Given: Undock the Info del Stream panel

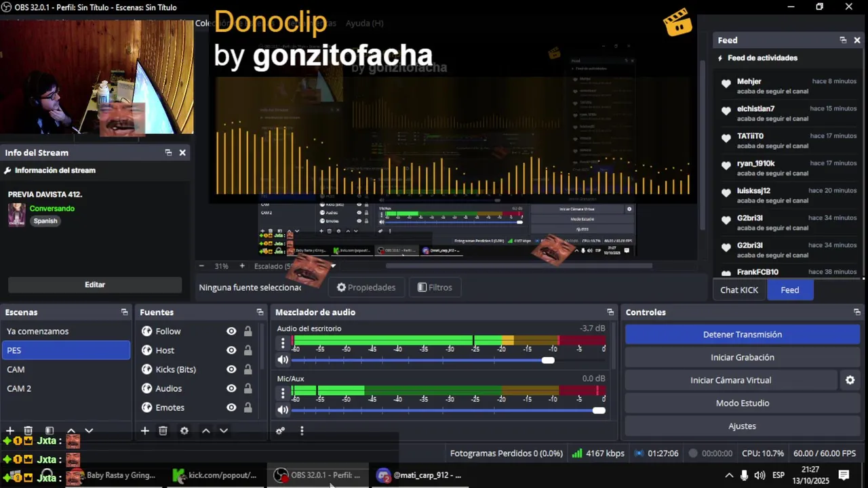Looking at the screenshot, I should pos(168,152).
